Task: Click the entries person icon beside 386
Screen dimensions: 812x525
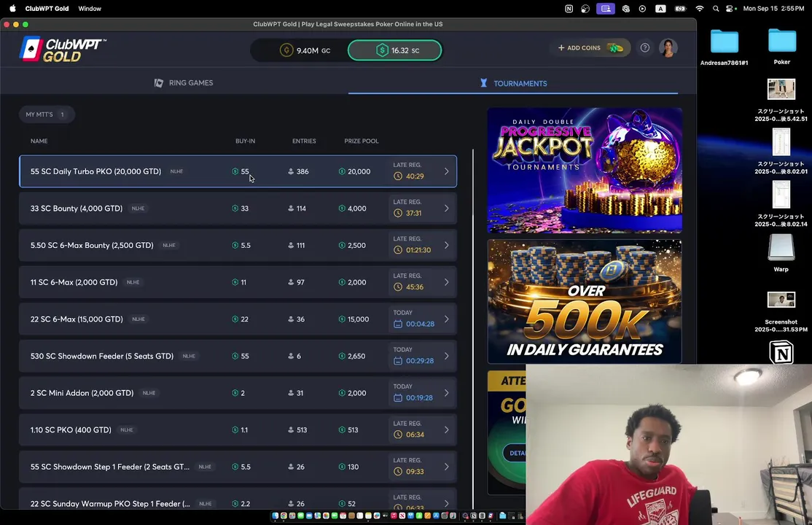Action: pyautogui.click(x=291, y=171)
